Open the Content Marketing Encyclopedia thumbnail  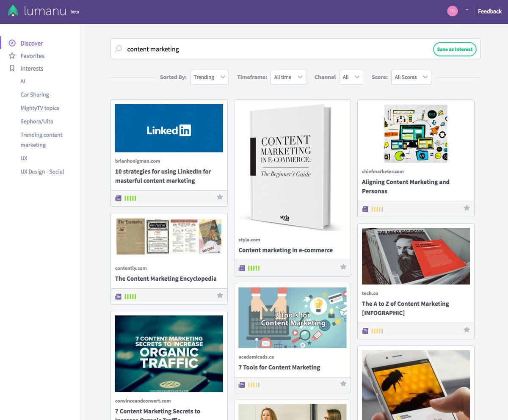[169, 236]
